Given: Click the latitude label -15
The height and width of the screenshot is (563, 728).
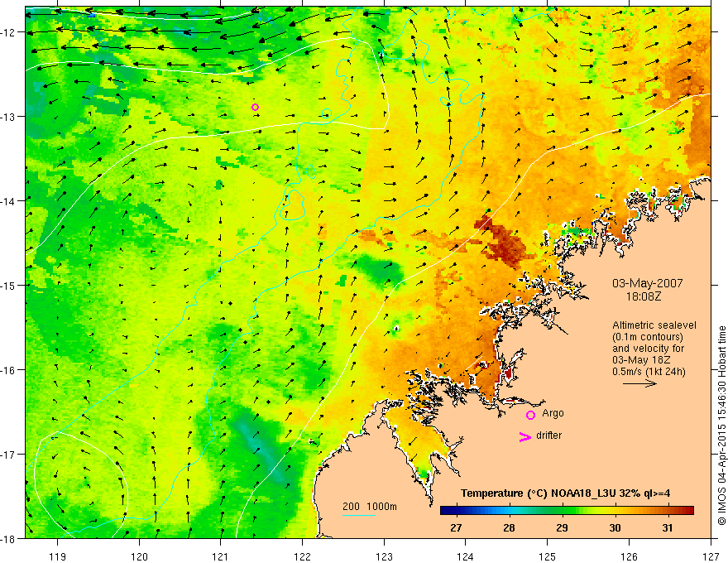Looking at the screenshot, I should [x=9, y=285].
